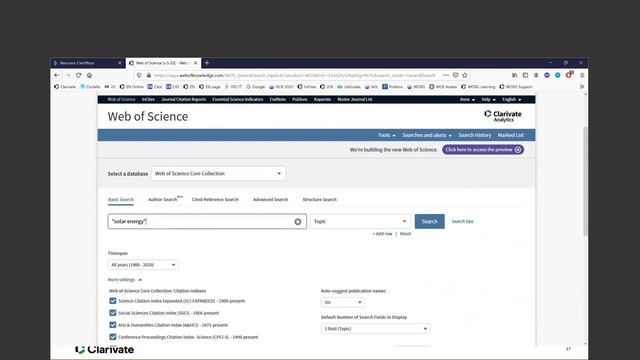Close the Web of Science browser tab
The image size is (640, 360).
pyautogui.click(x=196, y=63)
